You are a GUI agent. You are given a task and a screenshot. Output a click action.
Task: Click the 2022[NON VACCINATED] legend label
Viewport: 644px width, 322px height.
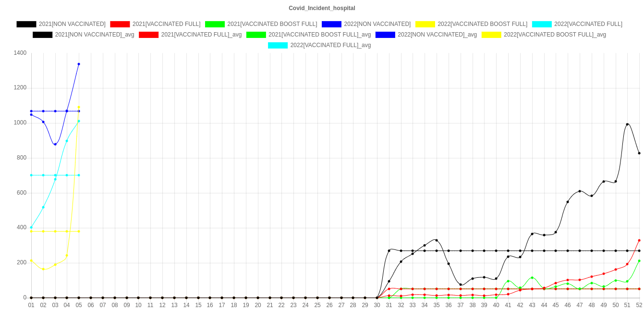pos(377,24)
